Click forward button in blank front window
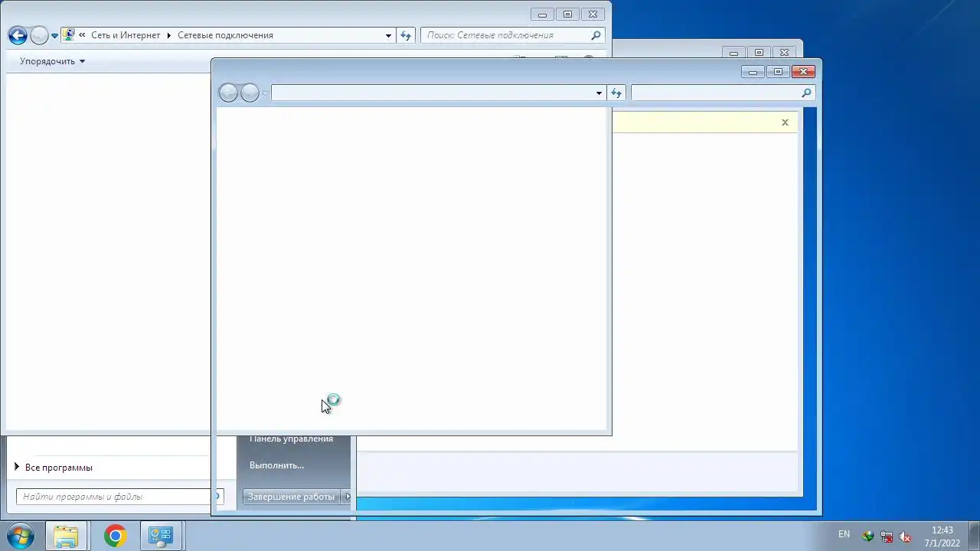This screenshot has width=980, height=551. [250, 93]
